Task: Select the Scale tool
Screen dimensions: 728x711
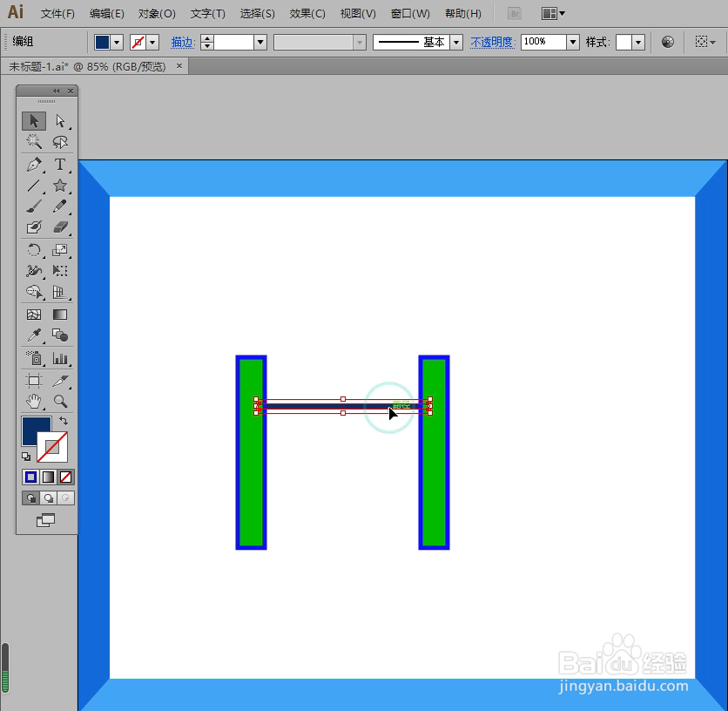Action: pyautogui.click(x=60, y=250)
